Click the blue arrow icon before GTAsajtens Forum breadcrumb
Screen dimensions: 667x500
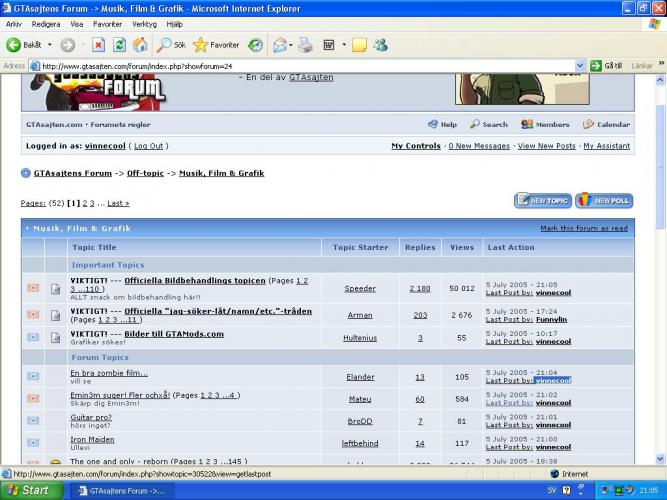[x=26, y=173]
